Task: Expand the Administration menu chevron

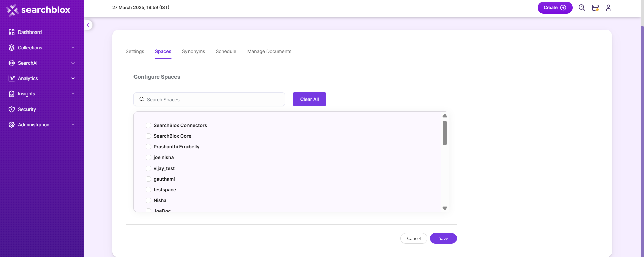Action: pyautogui.click(x=73, y=125)
